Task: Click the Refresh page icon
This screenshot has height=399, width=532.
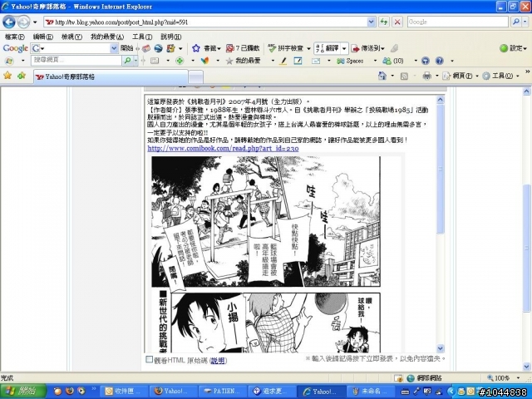Action: [x=384, y=22]
